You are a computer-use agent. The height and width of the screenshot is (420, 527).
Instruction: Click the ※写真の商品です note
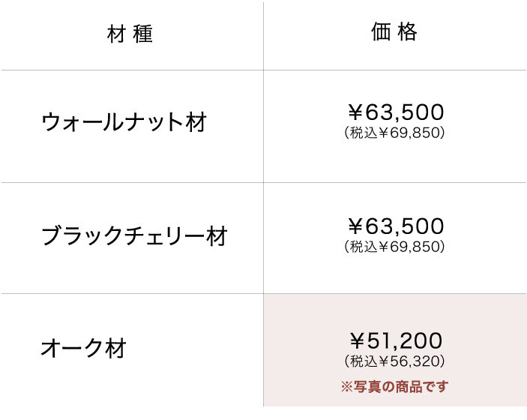(394, 387)
